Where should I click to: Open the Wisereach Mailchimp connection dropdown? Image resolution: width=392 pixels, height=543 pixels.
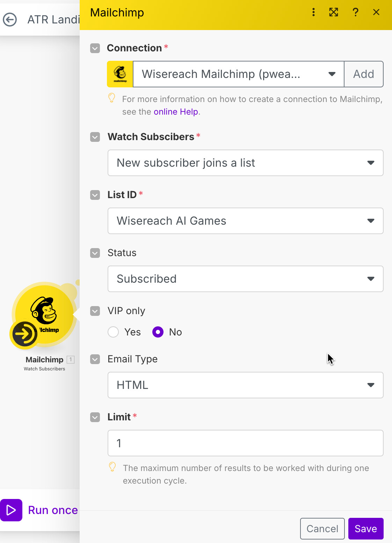tap(239, 74)
